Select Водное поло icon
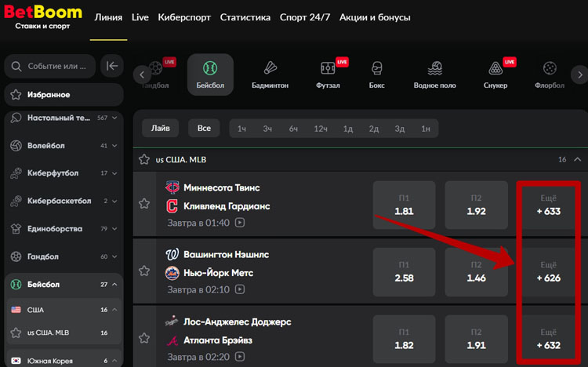The height and width of the screenshot is (367, 588). pos(435,68)
